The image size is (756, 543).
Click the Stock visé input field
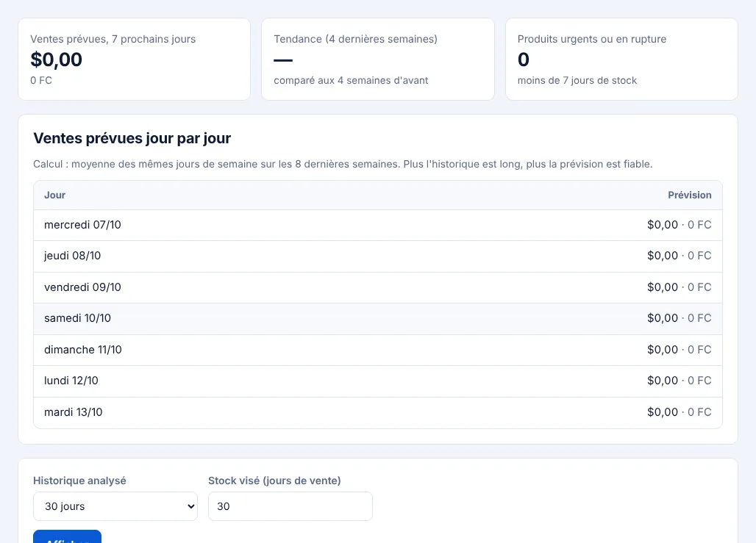290,506
